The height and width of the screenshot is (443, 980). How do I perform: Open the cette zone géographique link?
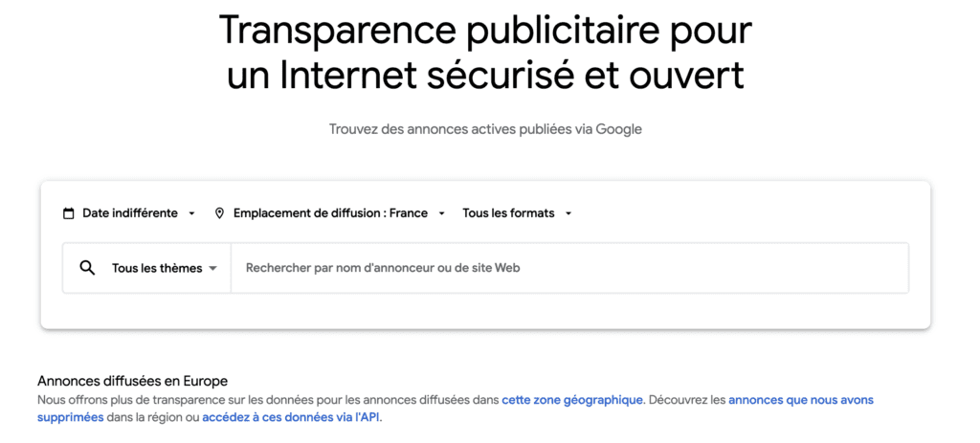point(572,400)
